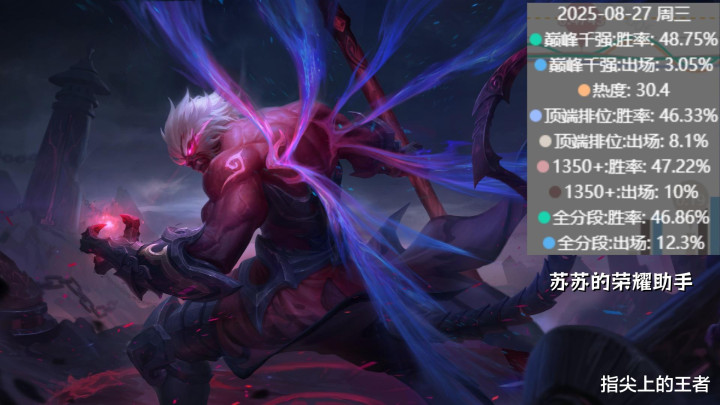Viewport: 720px width, 405px height.
Task: Click the 顶端排位:出场: 8.1% row
Action: coord(624,141)
